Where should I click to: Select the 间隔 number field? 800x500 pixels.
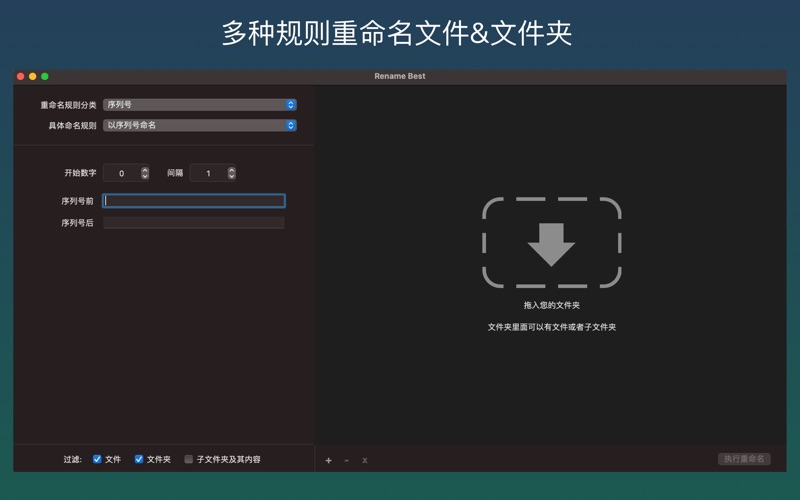208,173
